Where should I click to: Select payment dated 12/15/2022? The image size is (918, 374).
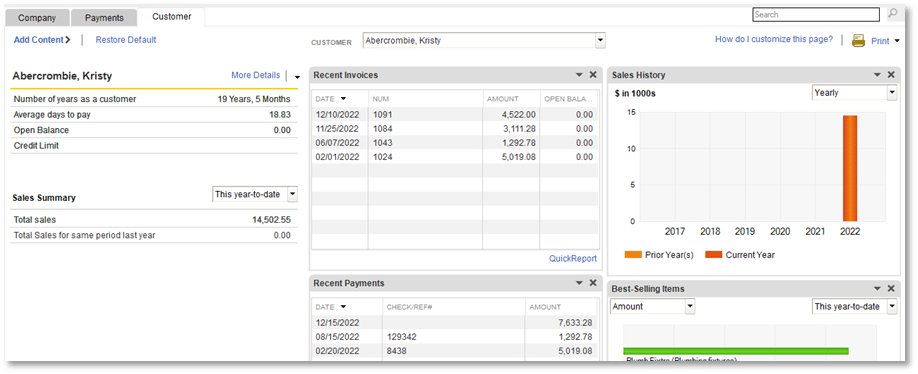(454, 322)
